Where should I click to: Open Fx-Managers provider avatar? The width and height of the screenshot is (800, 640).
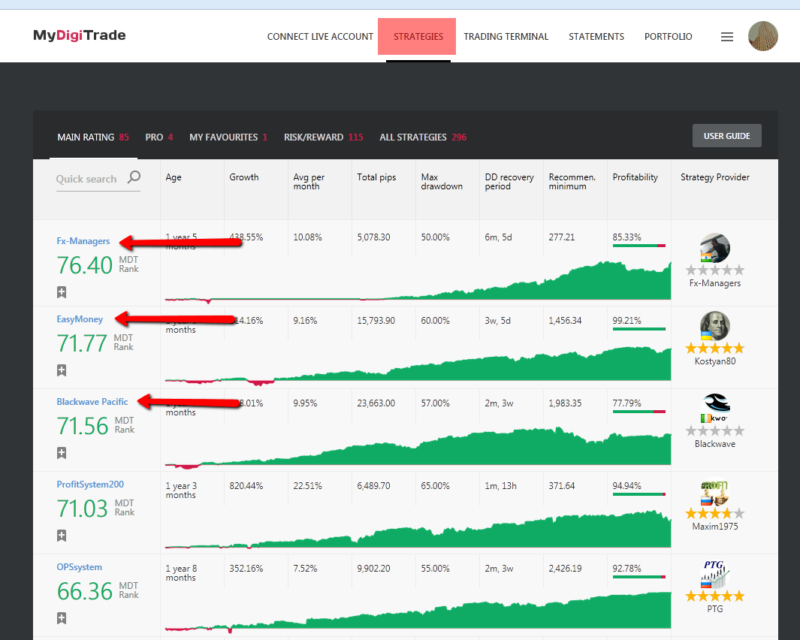715,248
